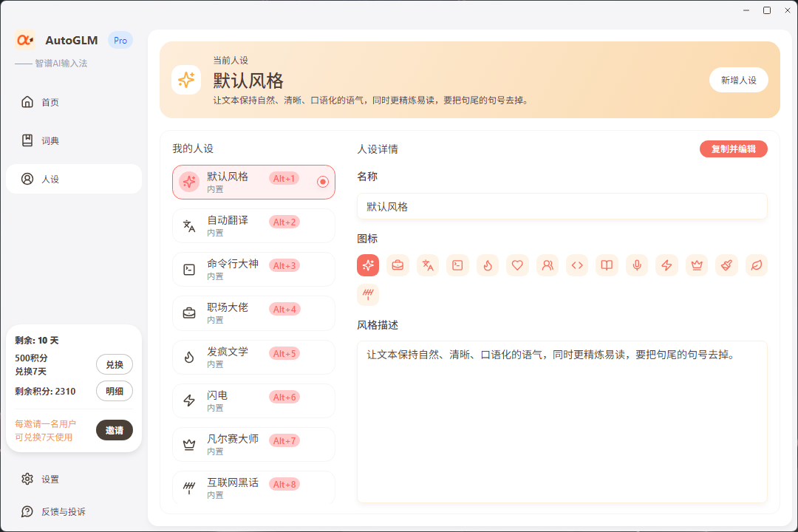Pick the briefcase icon in 图标 row

click(398, 265)
